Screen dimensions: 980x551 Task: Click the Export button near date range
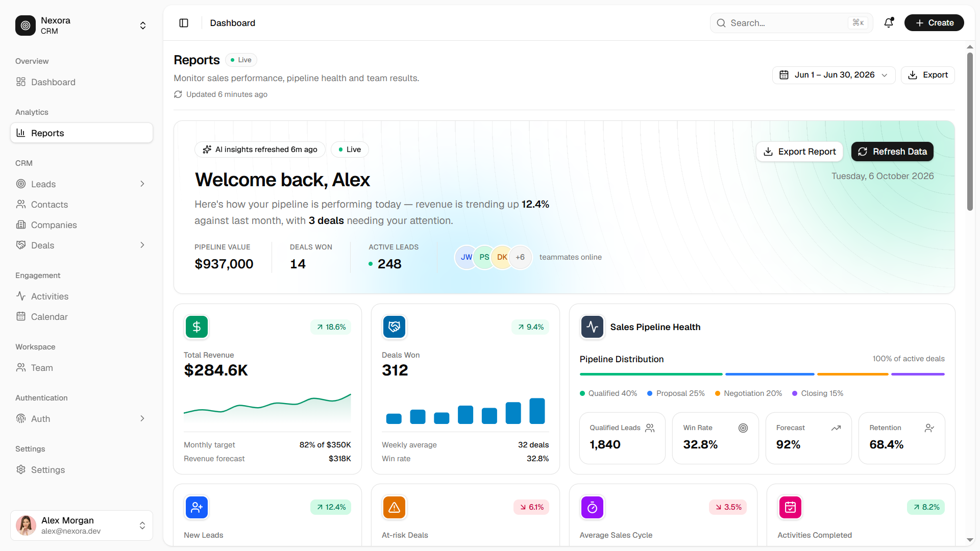927,75
